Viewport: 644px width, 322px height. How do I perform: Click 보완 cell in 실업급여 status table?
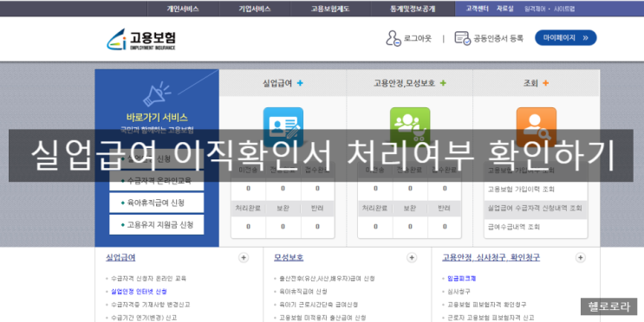[283, 209]
